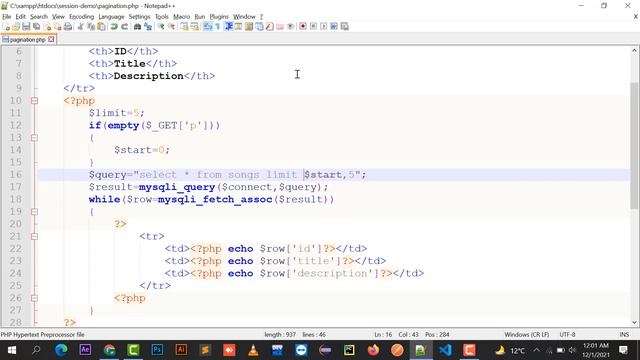
Task: Open the notification center icon
Action: click(x=623, y=350)
